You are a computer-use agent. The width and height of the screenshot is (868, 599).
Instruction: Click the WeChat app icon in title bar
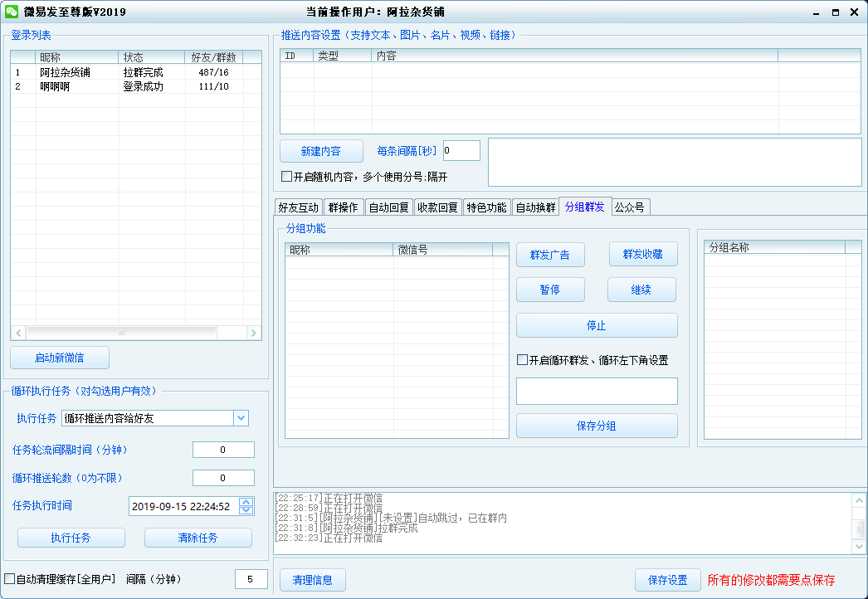12,12
